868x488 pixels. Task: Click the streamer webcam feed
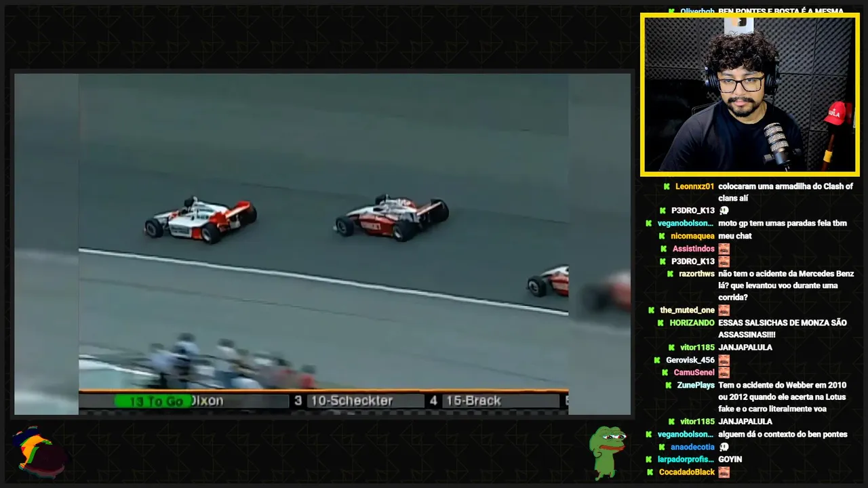pyautogui.click(x=749, y=94)
